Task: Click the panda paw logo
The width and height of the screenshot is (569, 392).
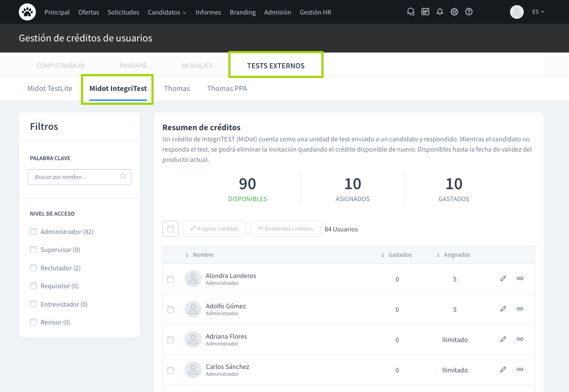Action: (x=27, y=12)
